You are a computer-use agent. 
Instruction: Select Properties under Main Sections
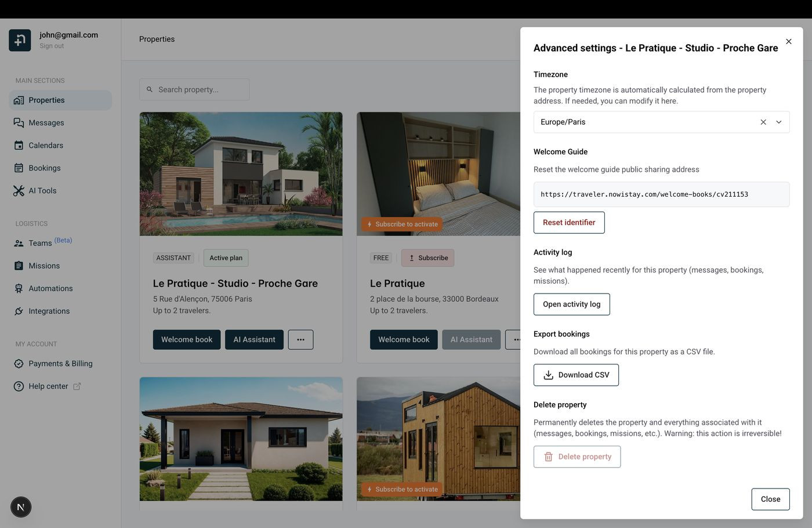pos(46,100)
